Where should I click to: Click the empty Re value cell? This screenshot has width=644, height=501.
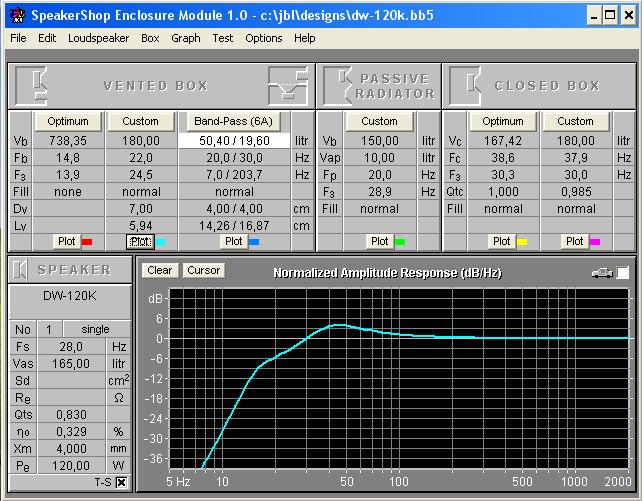pyautogui.click(x=71, y=398)
